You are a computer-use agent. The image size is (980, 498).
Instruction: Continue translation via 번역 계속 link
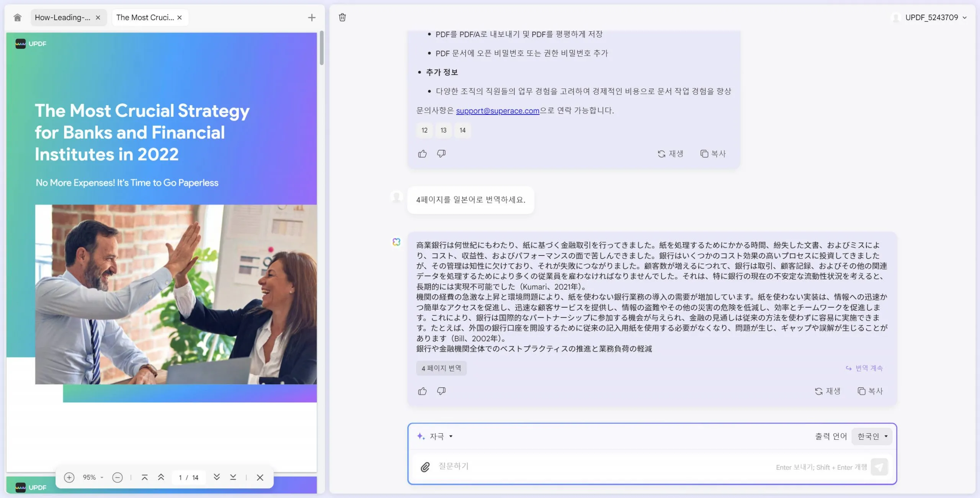(864, 368)
